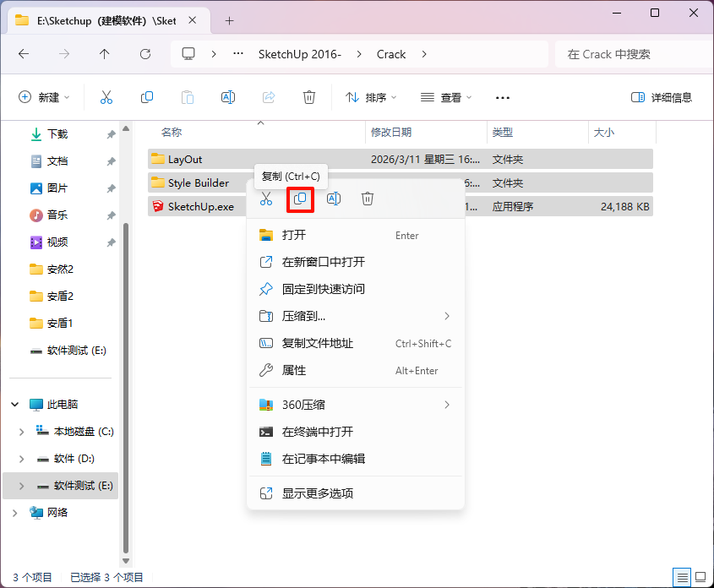Image resolution: width=714 pixels, height=588 pixels.
Task: Go up one folder level
Action: pos(104,54)
